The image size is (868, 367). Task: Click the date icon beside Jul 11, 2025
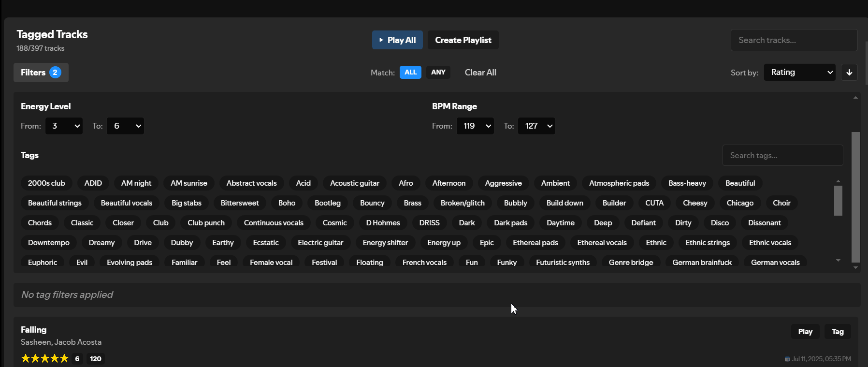click(787, 359)
